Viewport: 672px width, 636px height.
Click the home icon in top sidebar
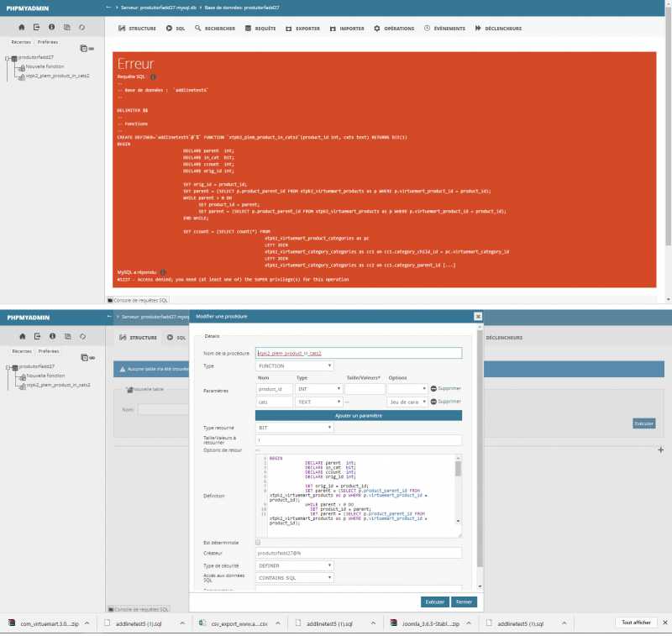click(21, 27)
